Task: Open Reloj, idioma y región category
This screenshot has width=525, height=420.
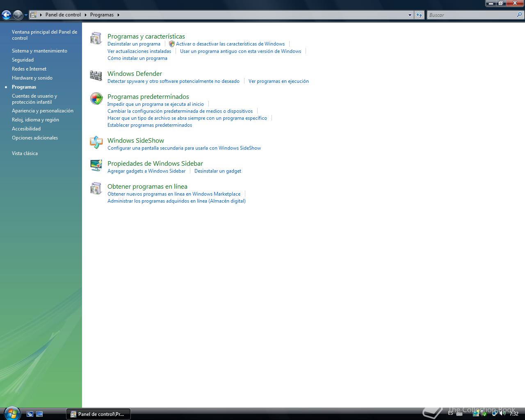Action: pyautogui.click(x=35, y=120)
